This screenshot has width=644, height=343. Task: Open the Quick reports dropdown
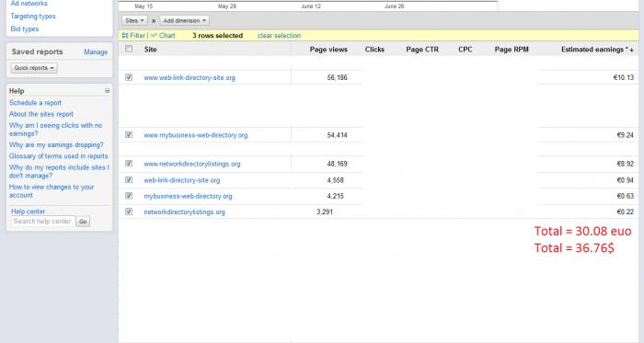[34, 68]
